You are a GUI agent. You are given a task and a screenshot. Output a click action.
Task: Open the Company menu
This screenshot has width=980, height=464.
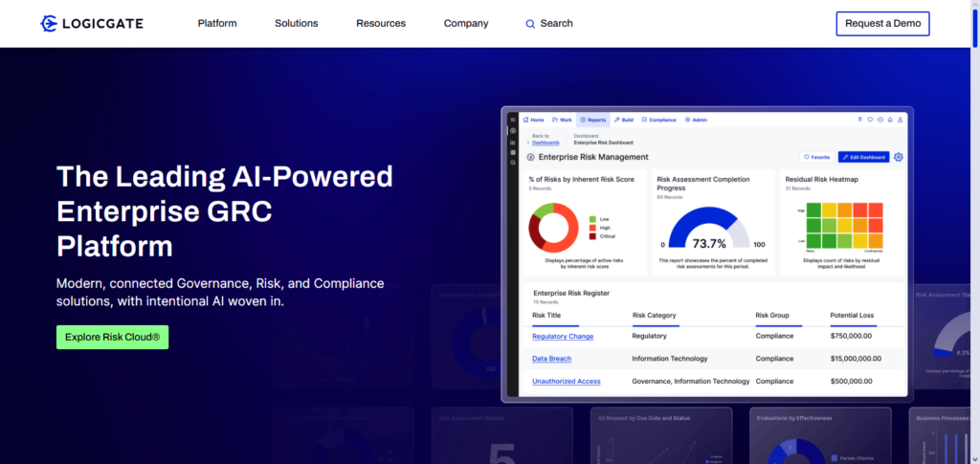pos(466,23)
